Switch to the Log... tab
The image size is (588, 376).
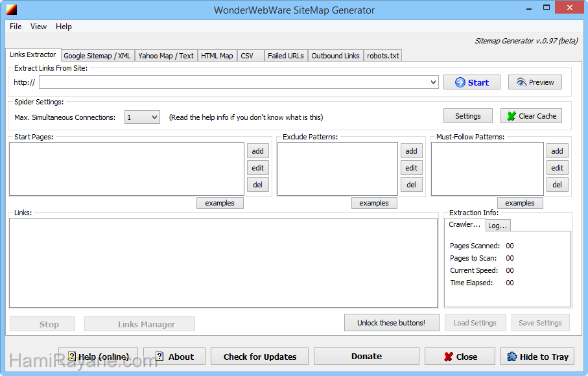click(x=498, y=226)
